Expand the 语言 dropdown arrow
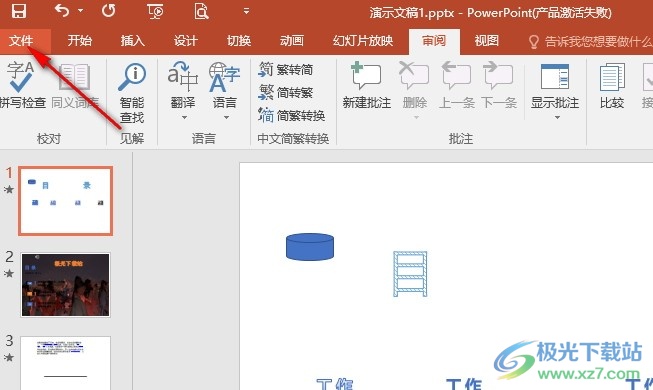Viewport: 653px width, 390px height. (226, 118)
